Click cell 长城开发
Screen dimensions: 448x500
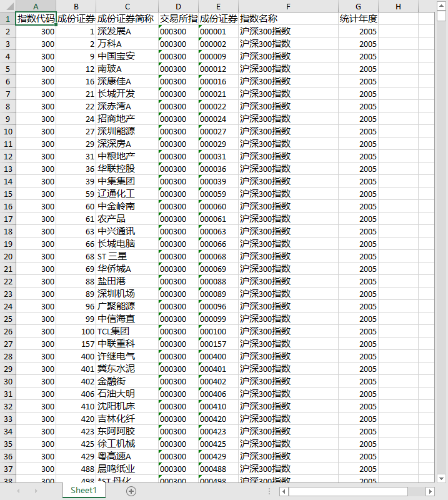(127, 94)
